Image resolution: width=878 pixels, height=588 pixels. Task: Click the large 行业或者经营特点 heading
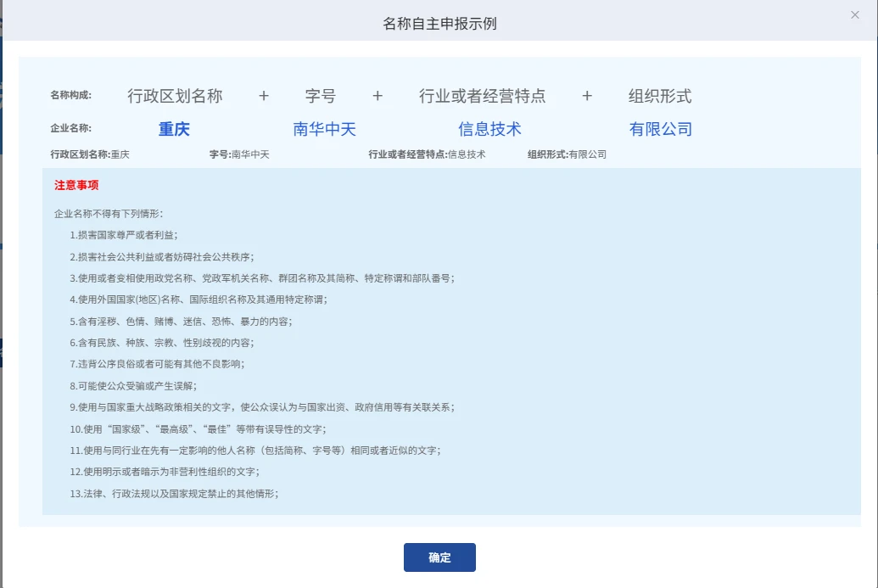(x=482, y=96)
